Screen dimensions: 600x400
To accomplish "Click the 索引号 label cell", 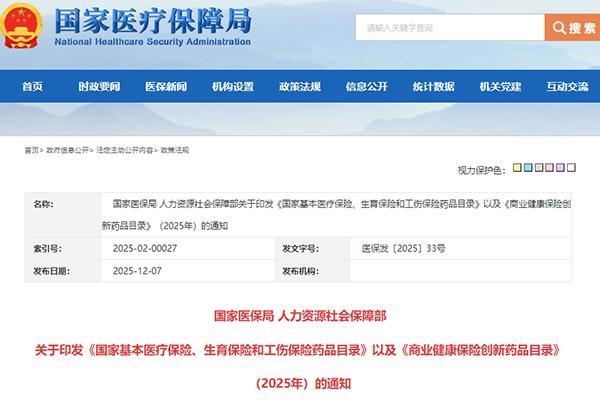I will pos(64,248).
